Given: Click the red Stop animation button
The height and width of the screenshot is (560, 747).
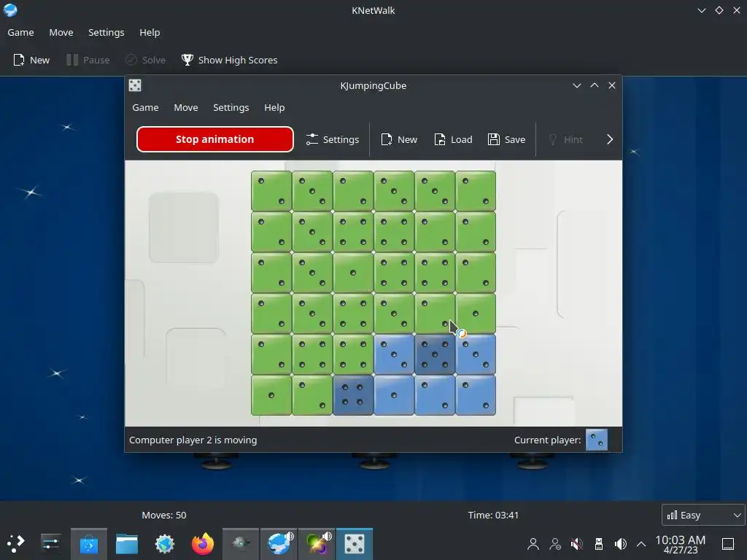Looking at the screenshot, I should [x=215, y=139].
